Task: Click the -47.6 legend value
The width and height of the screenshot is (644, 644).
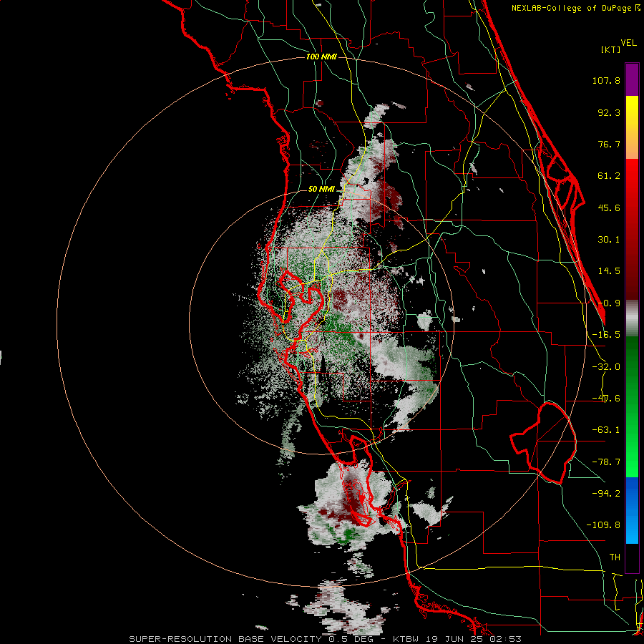Action: pos(606,399)
